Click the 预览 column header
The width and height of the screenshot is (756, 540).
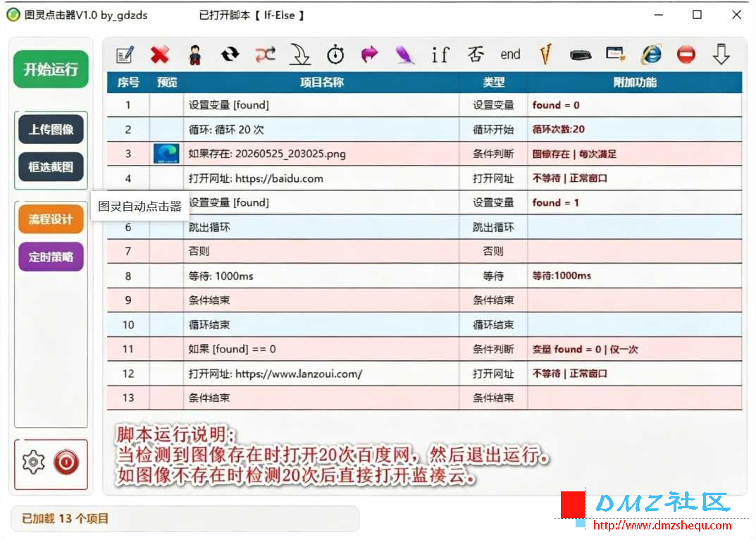(x=167, y=82)
